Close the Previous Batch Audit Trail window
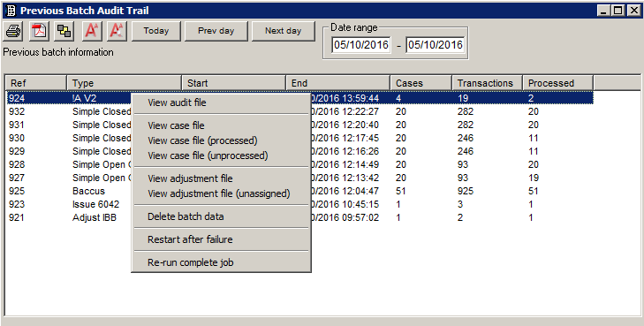Screen dimensions: 644x326 (633, 11)
